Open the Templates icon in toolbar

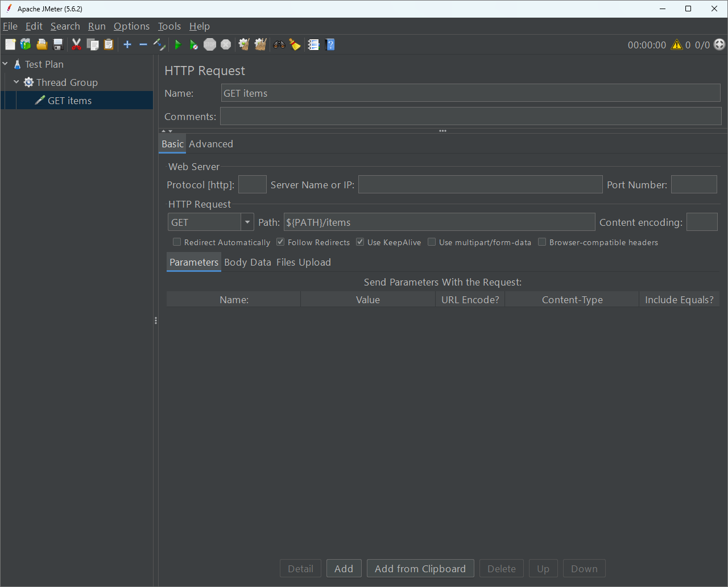(x=26, y=44)
